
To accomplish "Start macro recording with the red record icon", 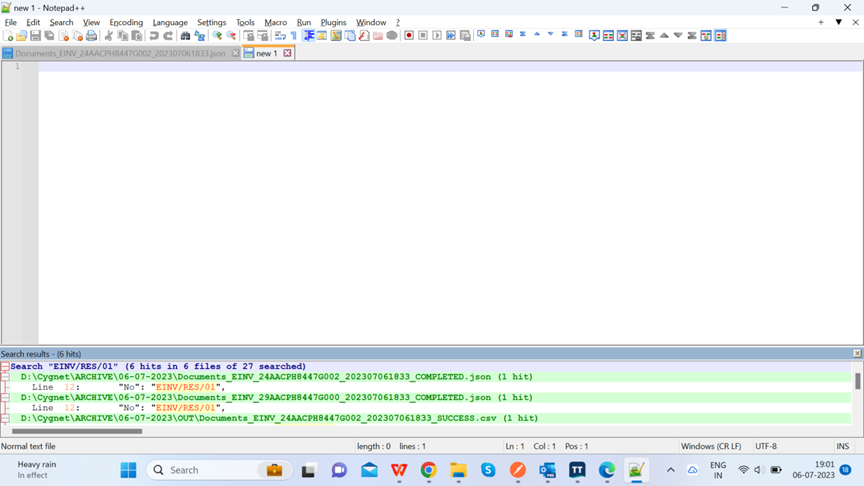I will point(409,36).
